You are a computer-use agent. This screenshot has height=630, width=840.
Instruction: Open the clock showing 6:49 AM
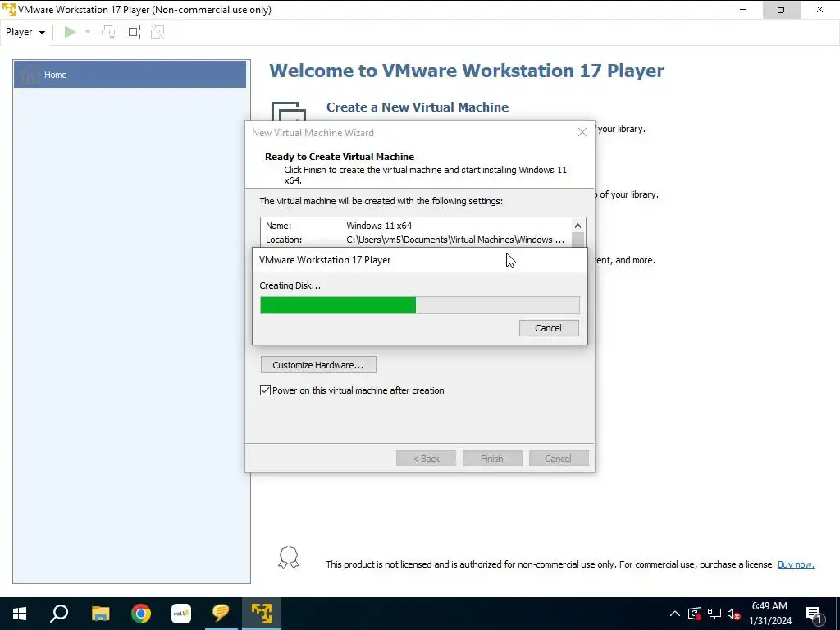point(769,614)
